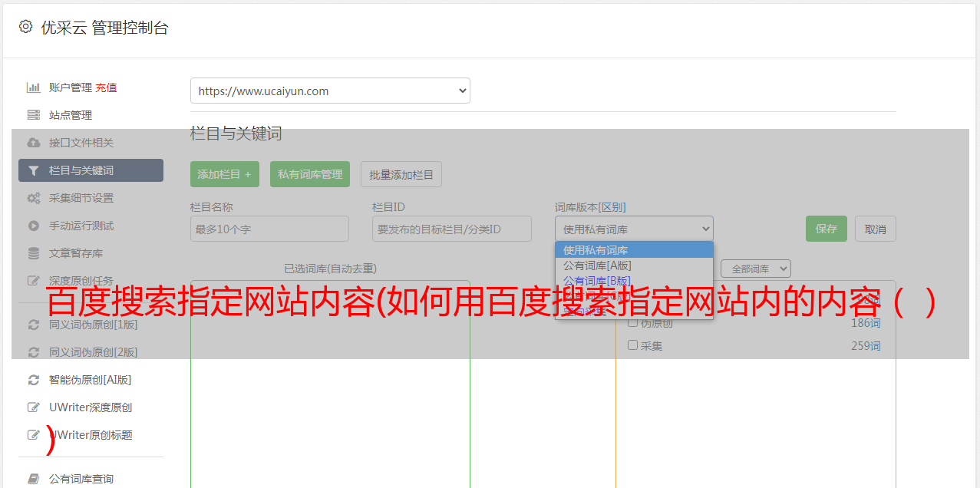Click the 批量添加栏目 button
Screen dimensions: 980x488
point(401,174)
